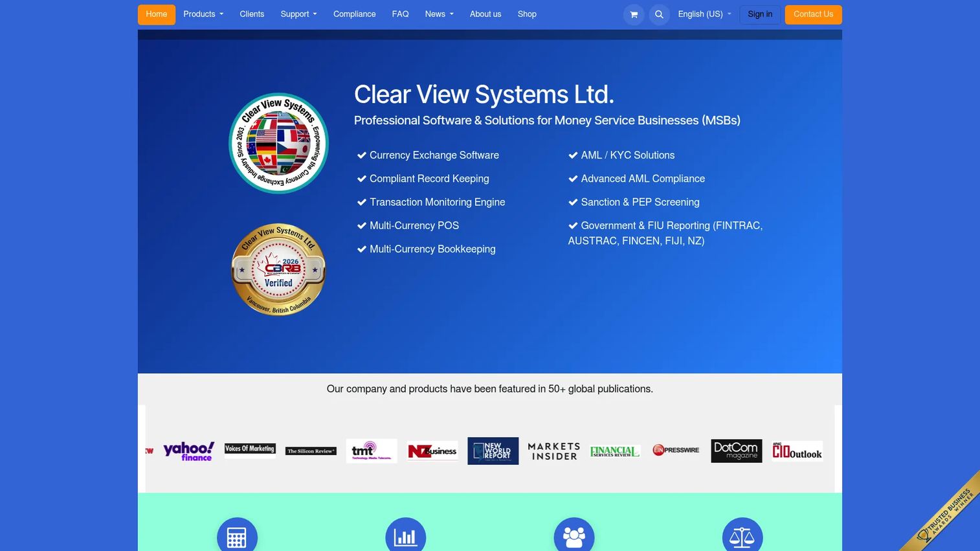The image size is (980, 551).
Task: Click Sanction & PEP Screening text
Action: tap(640, 202)
